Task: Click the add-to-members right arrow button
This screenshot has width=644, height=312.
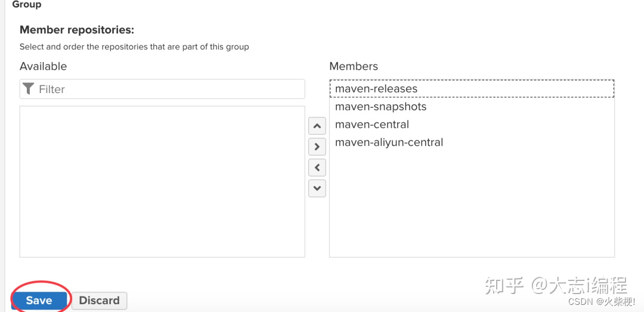Action: click(317, 146)
